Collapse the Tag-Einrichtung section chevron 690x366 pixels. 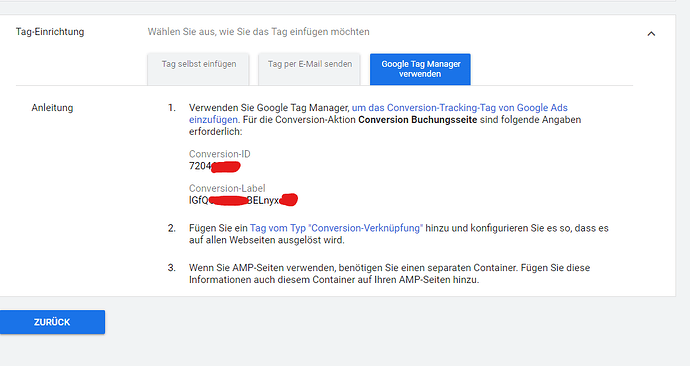pyautogui.click(x=651, y=33)
